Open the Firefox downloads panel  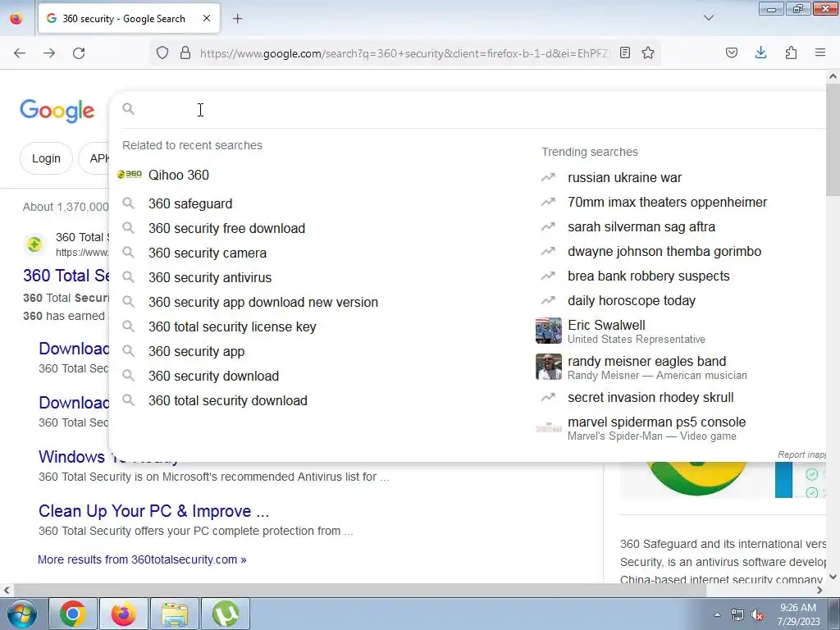click(760, 52)
